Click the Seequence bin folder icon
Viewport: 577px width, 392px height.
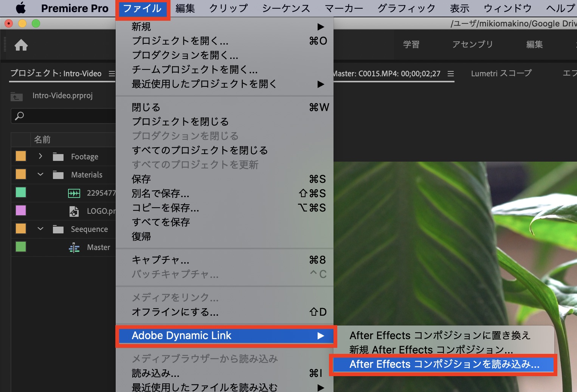58,229
